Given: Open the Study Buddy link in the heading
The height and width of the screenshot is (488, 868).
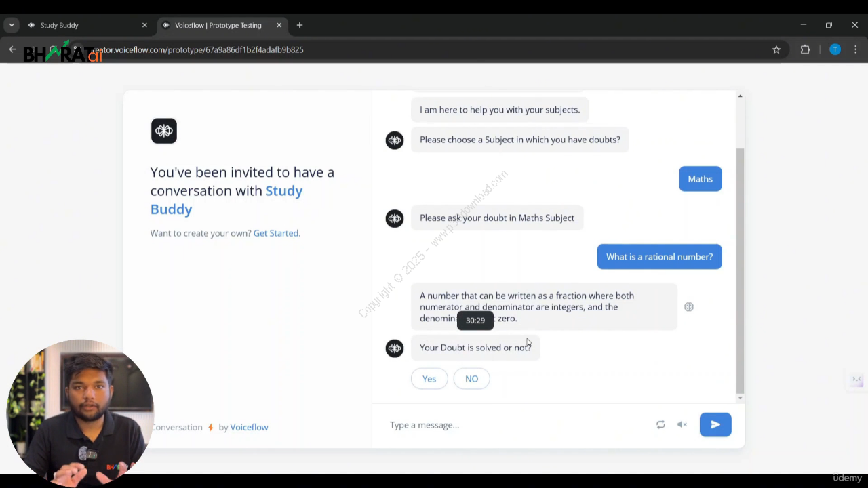Looking at the screenshot, I should pyautogui.click(x=226, y=200).
